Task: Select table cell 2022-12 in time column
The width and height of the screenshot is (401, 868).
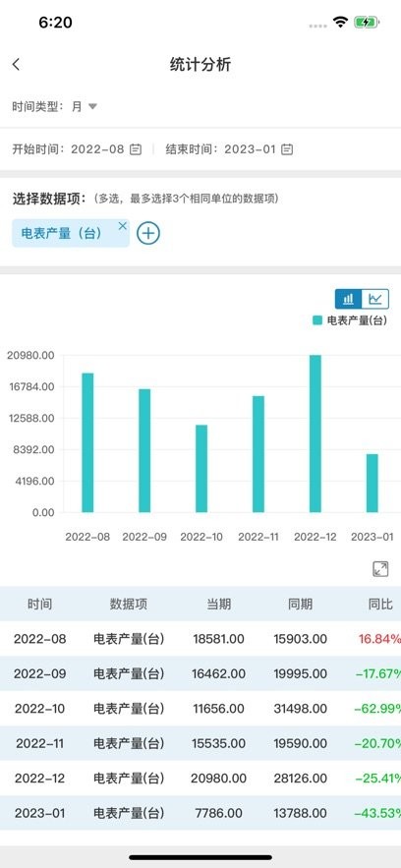Action: (40, 779)
